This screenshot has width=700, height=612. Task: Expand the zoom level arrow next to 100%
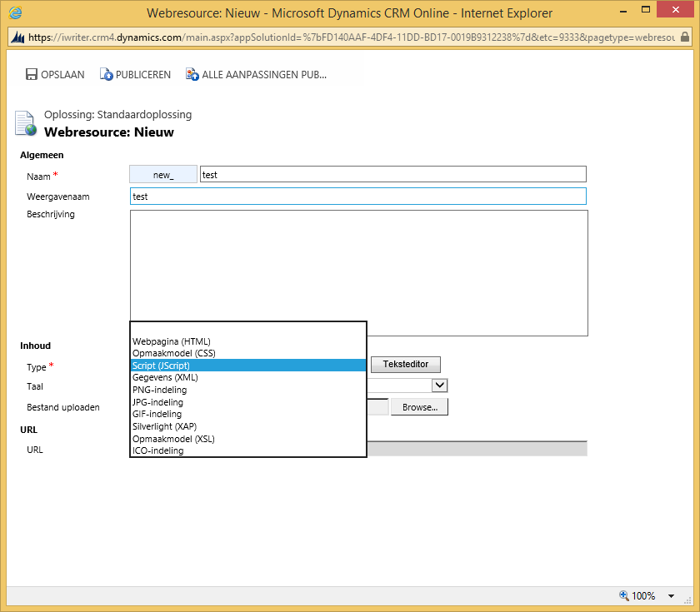(x=672, y=596)
